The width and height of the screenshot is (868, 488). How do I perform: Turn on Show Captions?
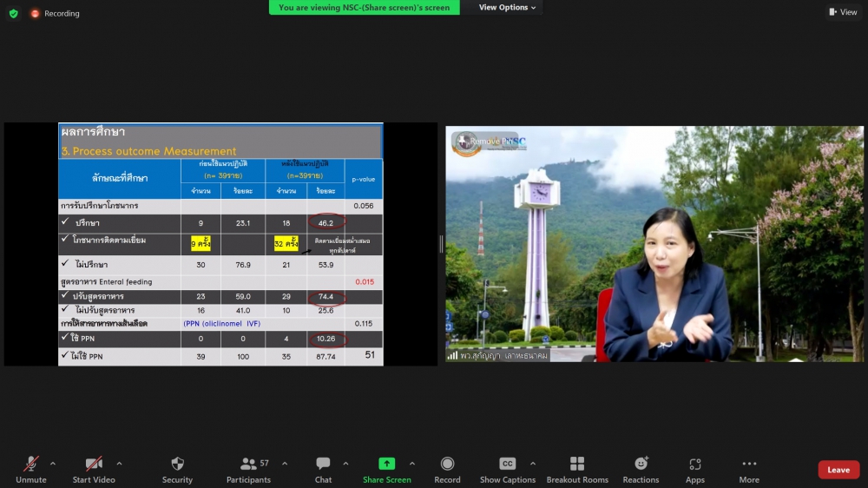pyautogui.click(x=508, y=465)
